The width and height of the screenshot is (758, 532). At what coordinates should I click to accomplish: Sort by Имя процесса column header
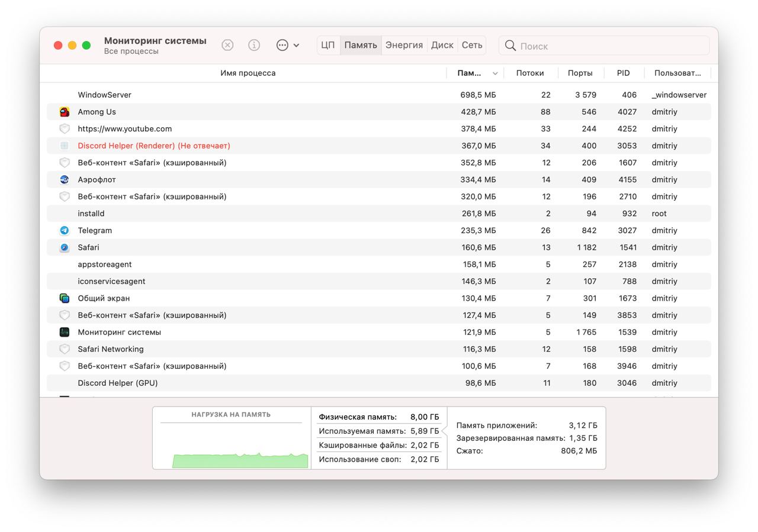click(248, 73)
